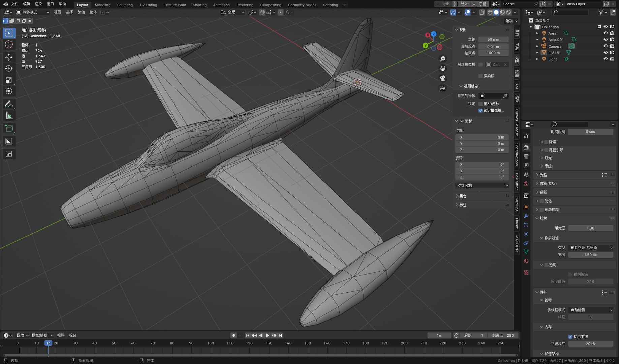Open the XYZ 欧拉 rotation mode dropdown

(482, 186)
